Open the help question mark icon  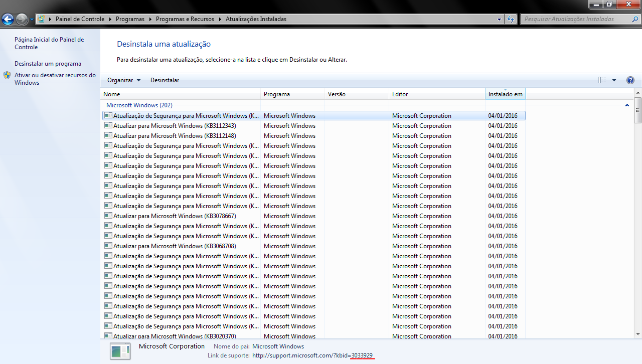630,80
